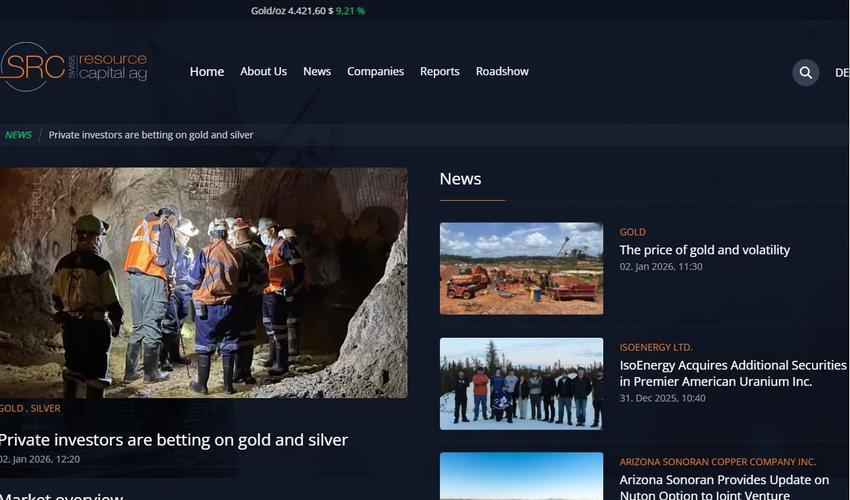Open article The price of gold and volatility
This screenshot has height=500, width=850.
[x=705, y=250]
